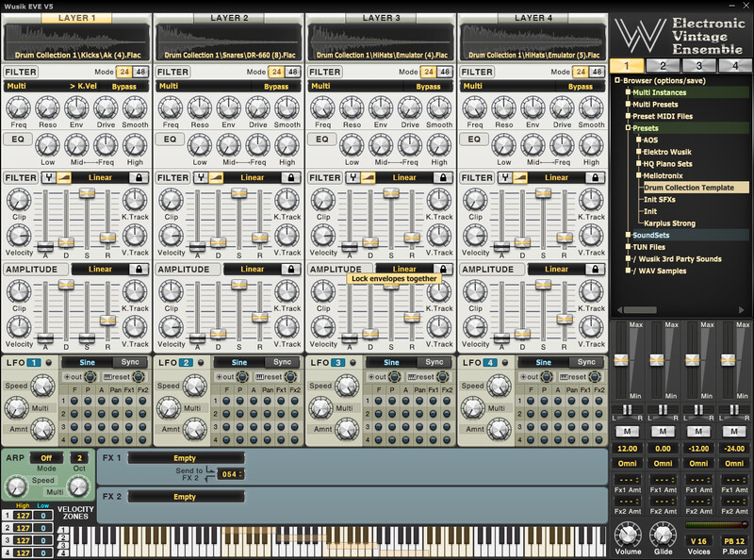Click the Y icon in Layer 3 filter envelope
This screenshot has height=560, width=754.
(352, 177)
